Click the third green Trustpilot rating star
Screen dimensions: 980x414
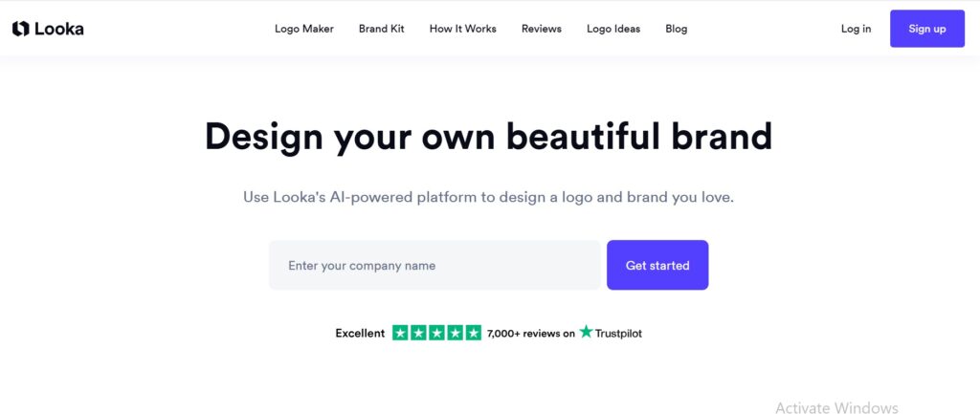point(436,333)
